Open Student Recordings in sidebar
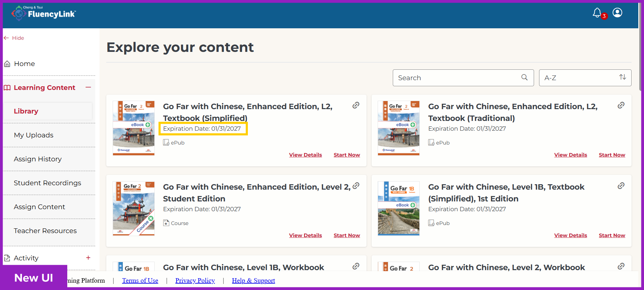Screen dimensions: 644x290 47,183
